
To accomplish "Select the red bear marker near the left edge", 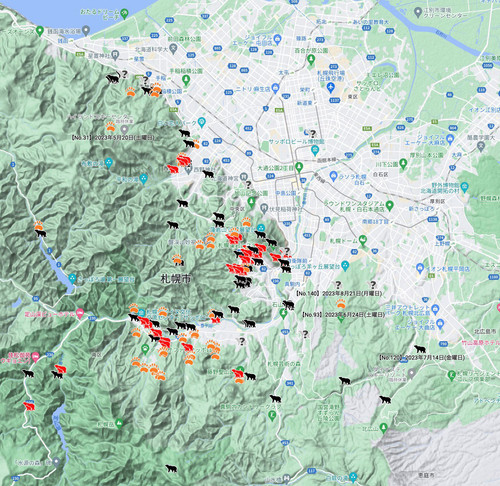I will pyautogui.click(x=29, y=406).
